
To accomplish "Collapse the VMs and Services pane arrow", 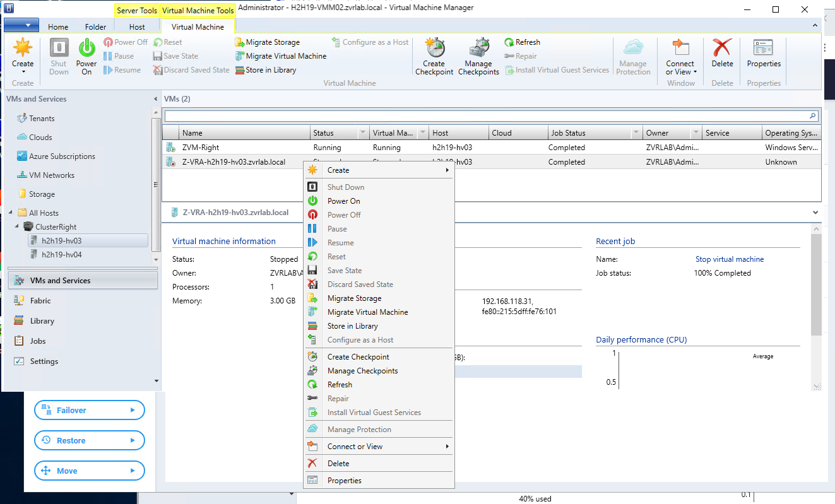I will pyautogui.click(x=156, y=99).
